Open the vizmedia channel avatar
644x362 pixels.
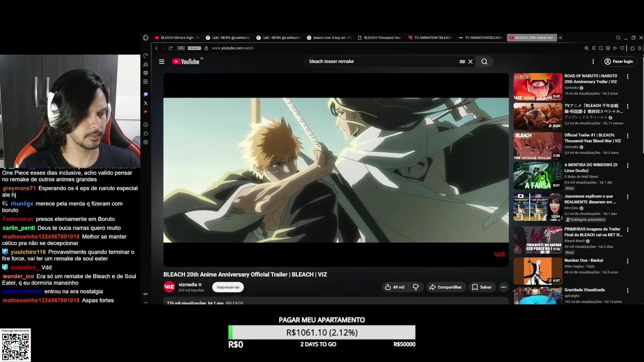(170, 287)
